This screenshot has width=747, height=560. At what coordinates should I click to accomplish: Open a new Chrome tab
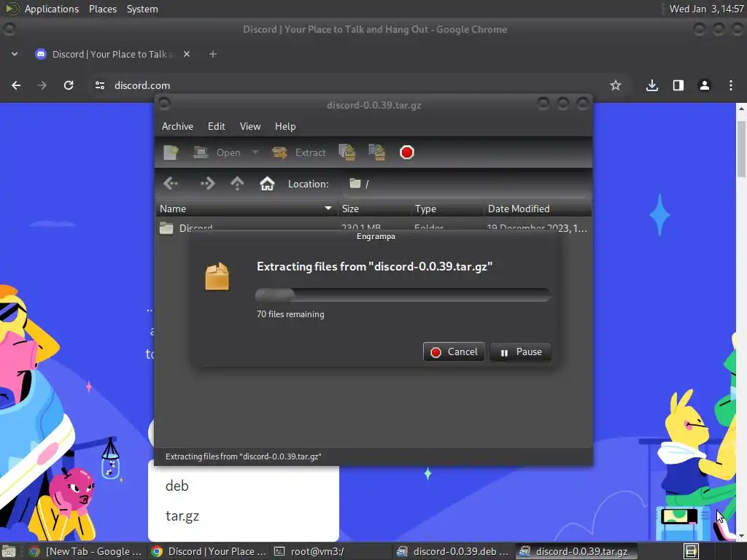213,54
